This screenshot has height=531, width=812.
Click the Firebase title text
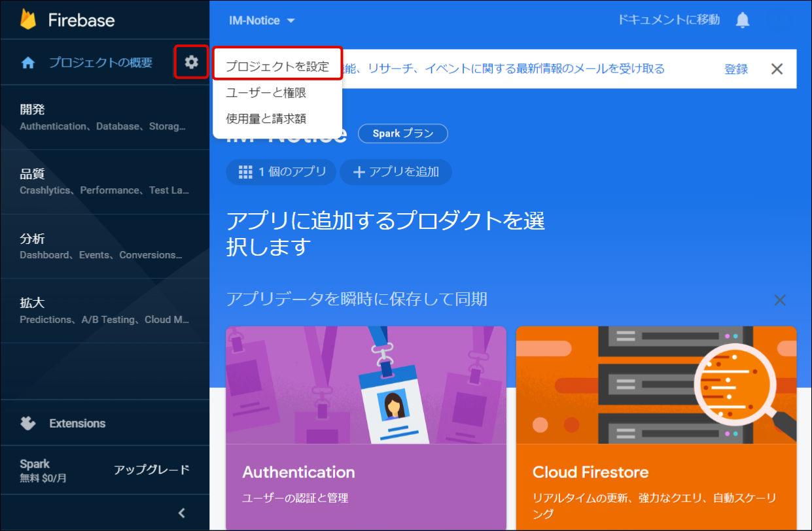[x=81, y=20]
